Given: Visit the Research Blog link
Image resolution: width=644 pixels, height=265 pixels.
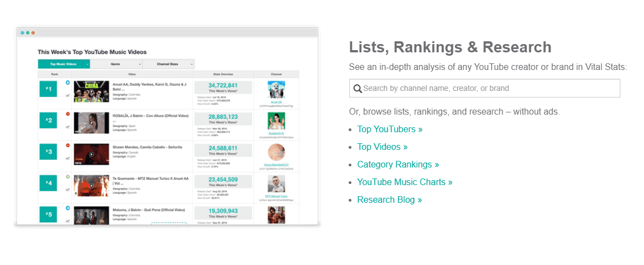Looking at the screenshot, I should [389, 200].
